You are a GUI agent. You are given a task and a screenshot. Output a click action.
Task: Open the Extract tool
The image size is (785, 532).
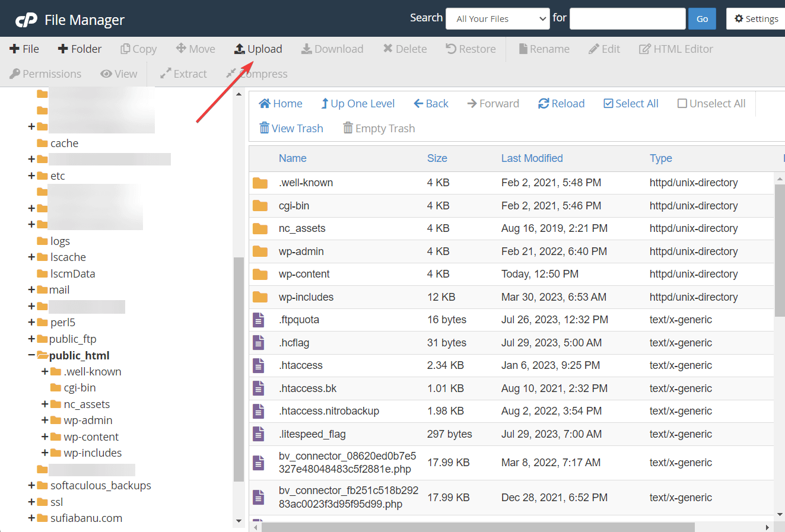point(183,74)
